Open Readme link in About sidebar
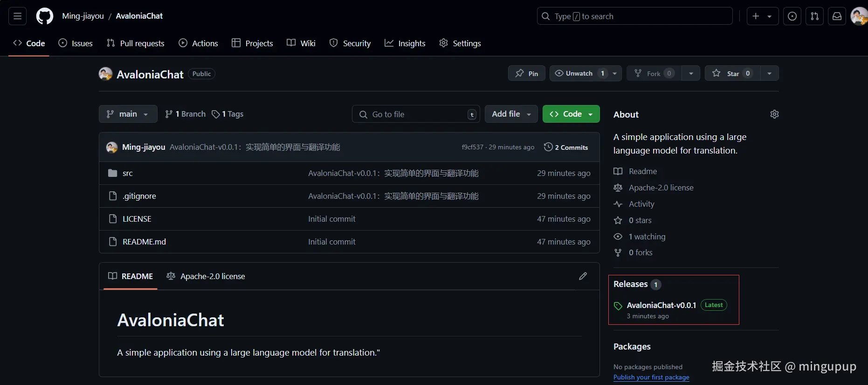 point(635,171)
